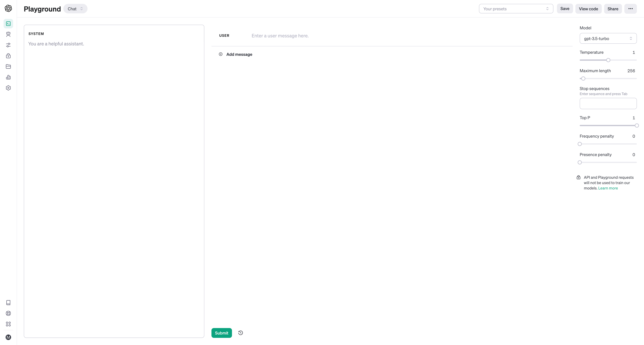Open the Settings gear icon
The width and height of the screenshot is (644, 345).
pyautogui.click(x=8, y=88)
